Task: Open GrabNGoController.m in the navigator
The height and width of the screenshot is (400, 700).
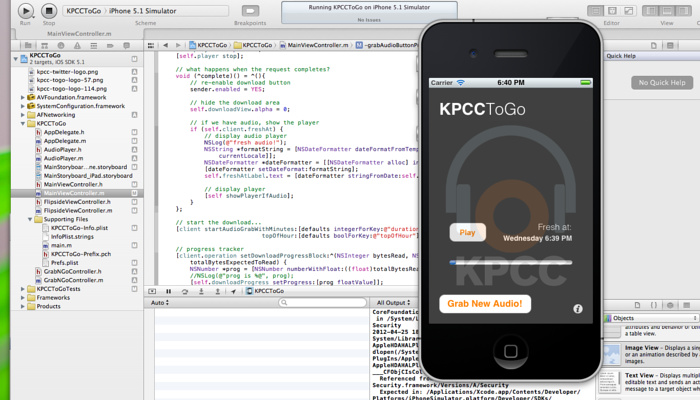Action: pos(73,280)
